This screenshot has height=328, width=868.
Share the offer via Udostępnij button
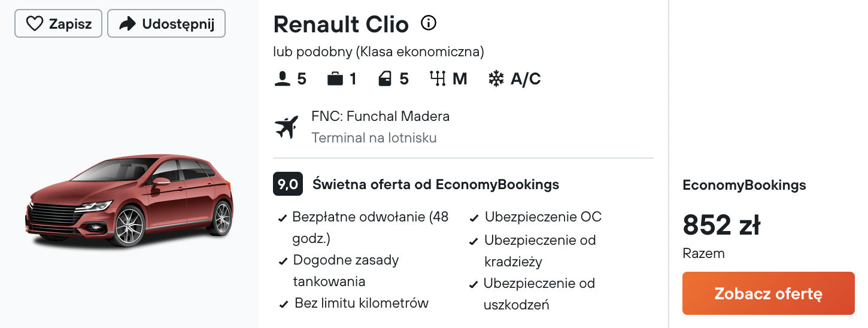point(166,24)
